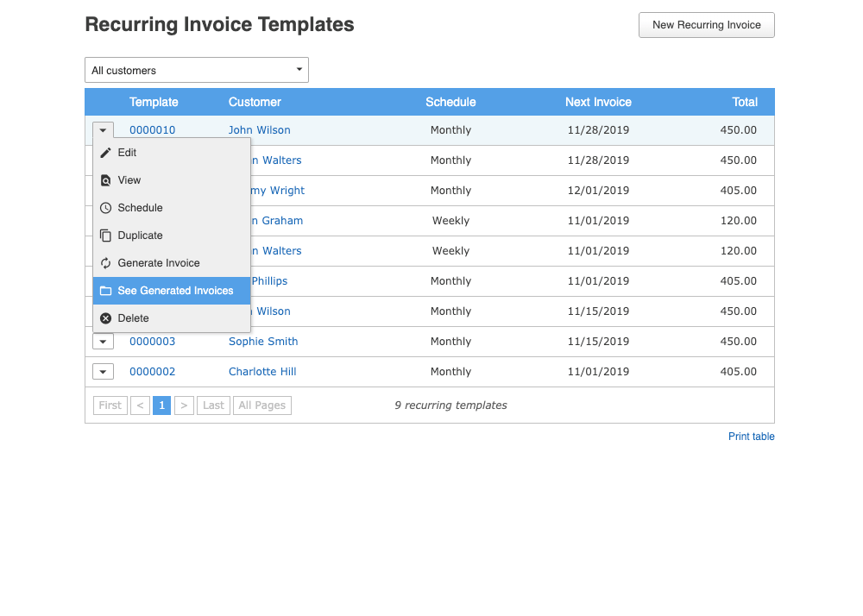
Task: Click the 9 recurring templates count text
Action: point(450,405)
